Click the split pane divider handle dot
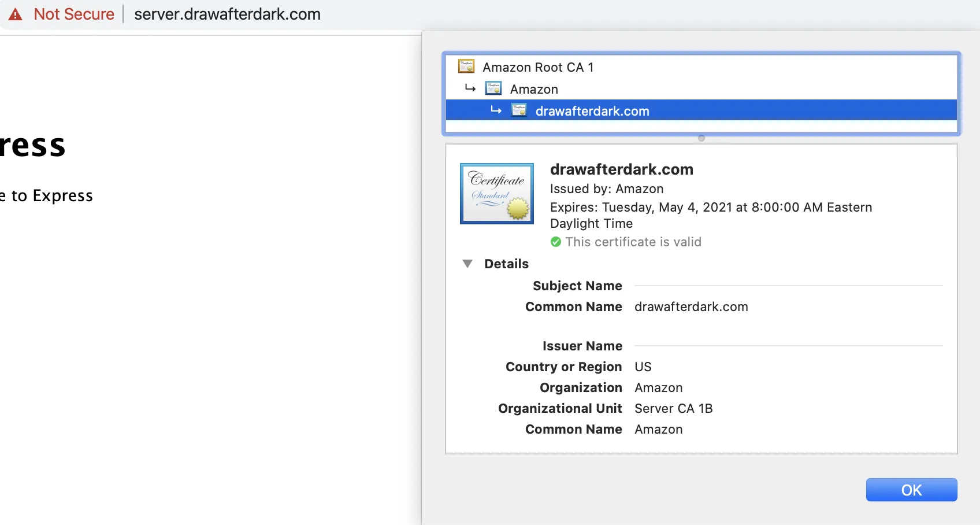This screenshot has height=525, width=980. [701, 138]
